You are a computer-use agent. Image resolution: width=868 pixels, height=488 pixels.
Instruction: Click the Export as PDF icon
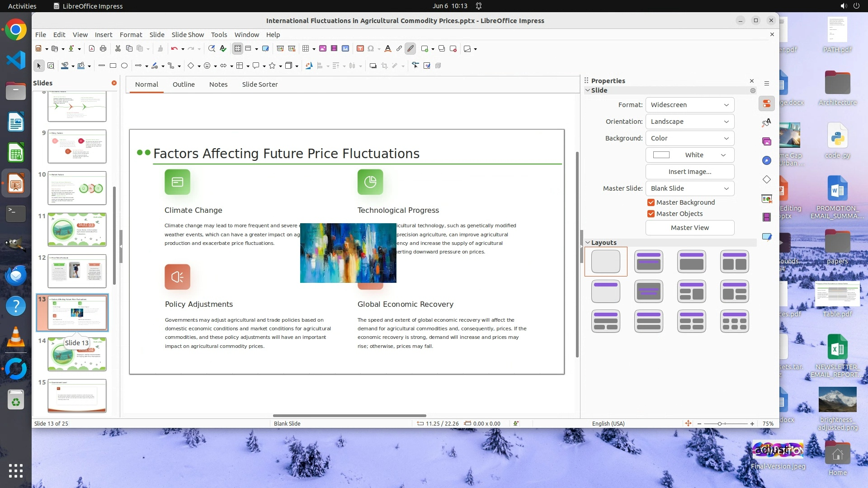[x=92, y=48]
